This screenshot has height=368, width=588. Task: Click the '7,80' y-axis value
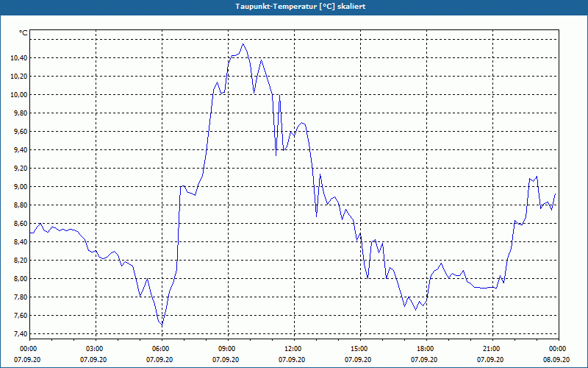[x=20, y=297]
